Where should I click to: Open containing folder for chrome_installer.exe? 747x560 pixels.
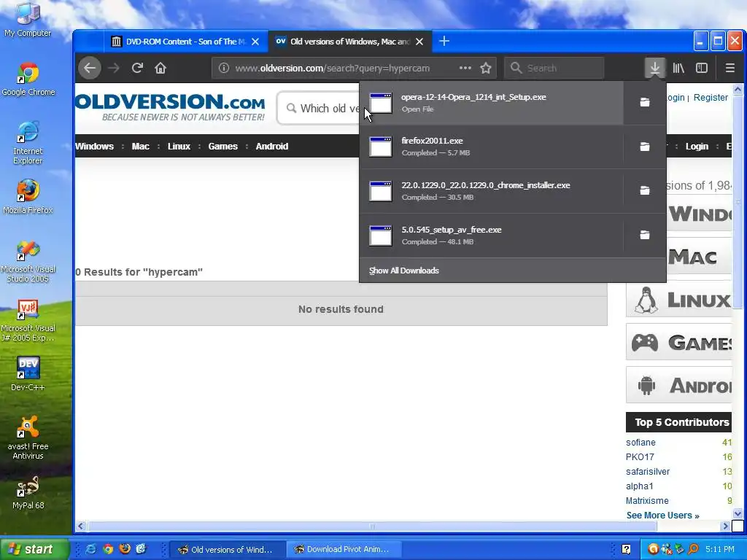click(x=645, y=190)
